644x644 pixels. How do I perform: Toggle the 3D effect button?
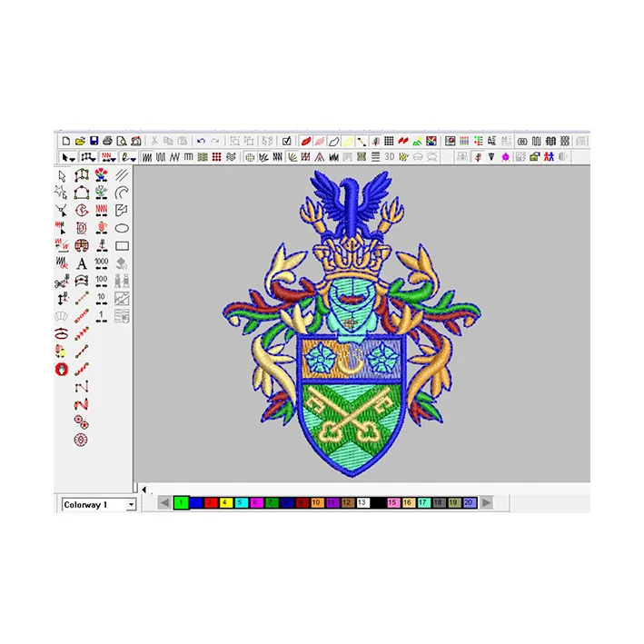(x=390, y=157)
